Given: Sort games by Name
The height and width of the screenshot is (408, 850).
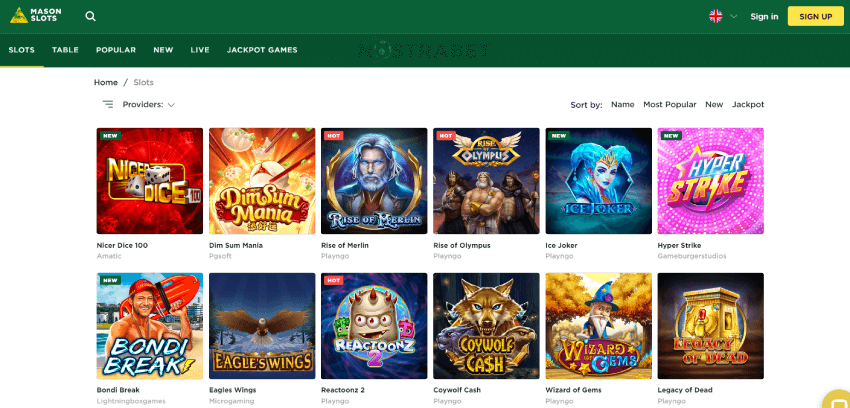Looking at the screenshot, I should (622, 105).
